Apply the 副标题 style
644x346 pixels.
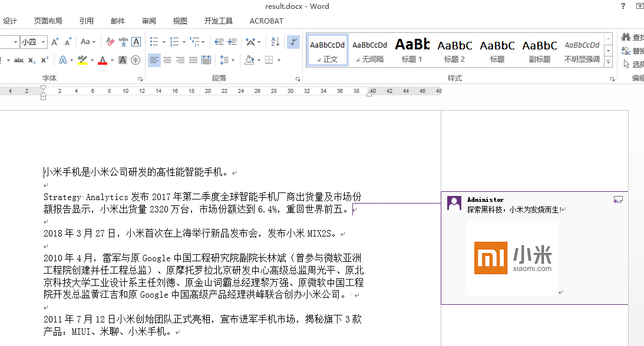tap(540, 49)
